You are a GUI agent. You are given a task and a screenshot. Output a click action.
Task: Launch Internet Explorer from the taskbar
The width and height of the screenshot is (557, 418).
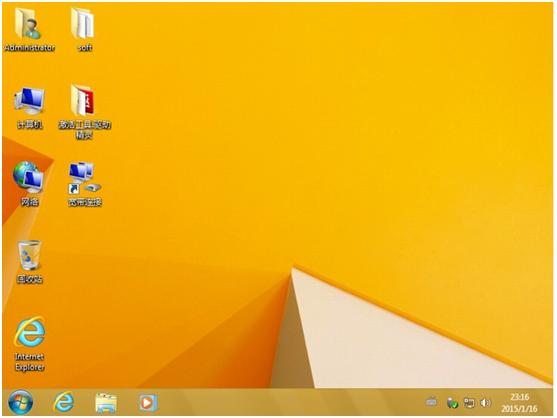click(64, 402)
